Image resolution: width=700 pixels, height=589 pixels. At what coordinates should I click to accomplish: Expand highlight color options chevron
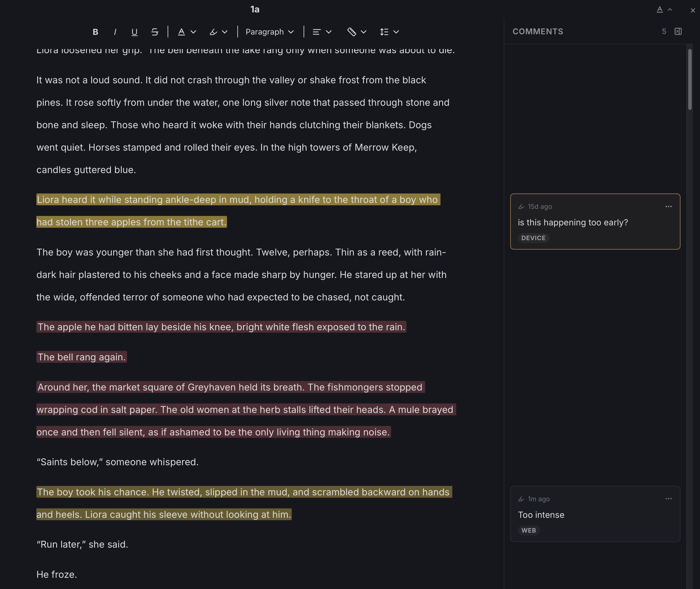[x=225, y=32]
